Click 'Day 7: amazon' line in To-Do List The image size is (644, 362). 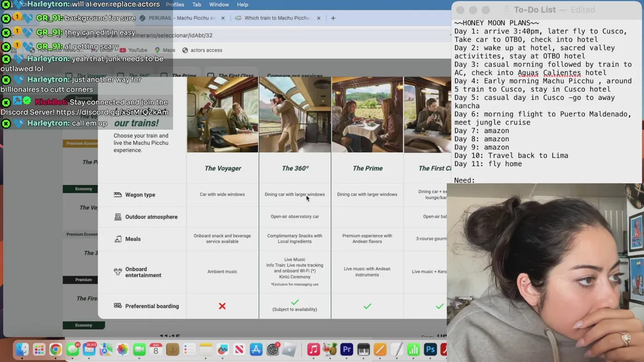coord(481,131)
